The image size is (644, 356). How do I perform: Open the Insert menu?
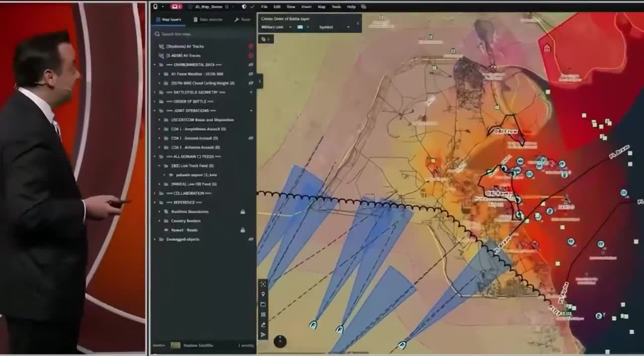[x=306, y=7]
